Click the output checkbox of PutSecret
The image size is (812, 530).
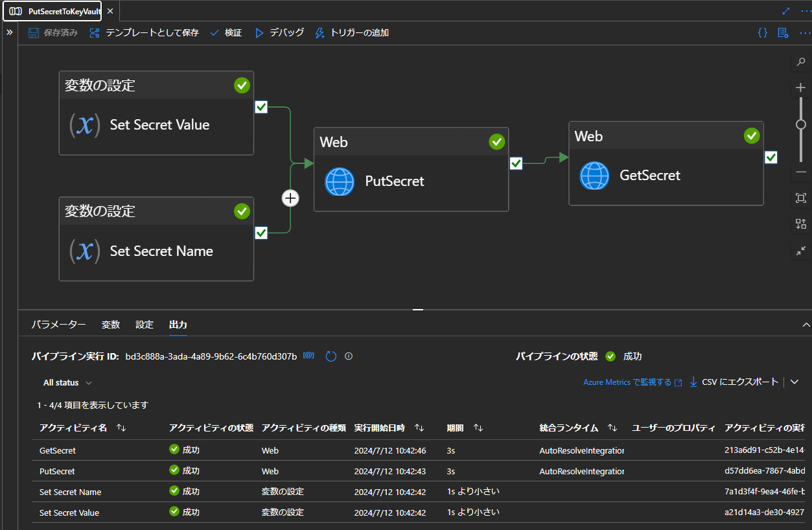516,163
